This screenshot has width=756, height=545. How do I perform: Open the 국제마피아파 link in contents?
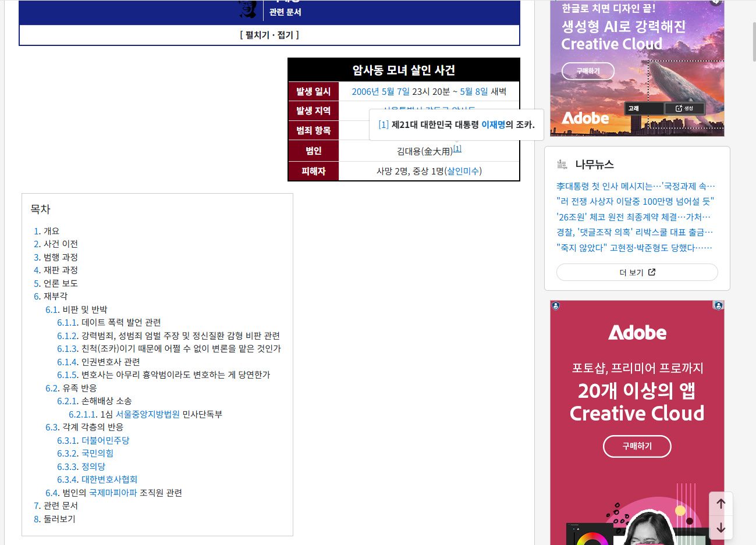tap(113, 493)
